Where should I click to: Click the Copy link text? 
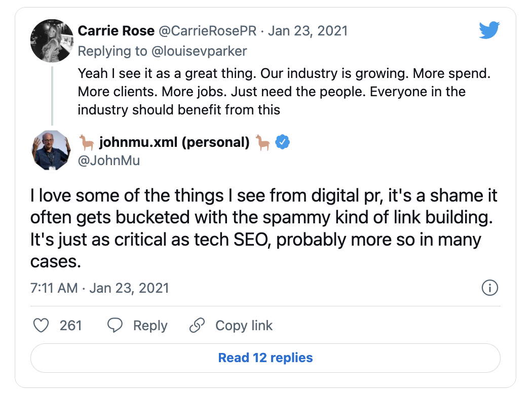[244, 325]
